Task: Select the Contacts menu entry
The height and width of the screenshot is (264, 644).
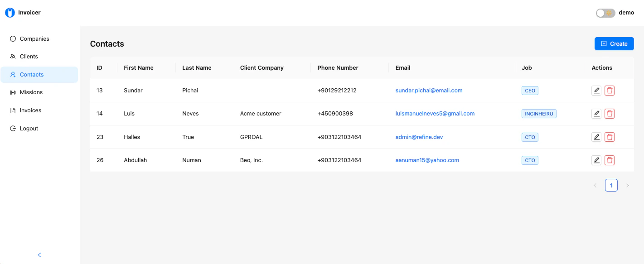Action: [x=32, y=74]
